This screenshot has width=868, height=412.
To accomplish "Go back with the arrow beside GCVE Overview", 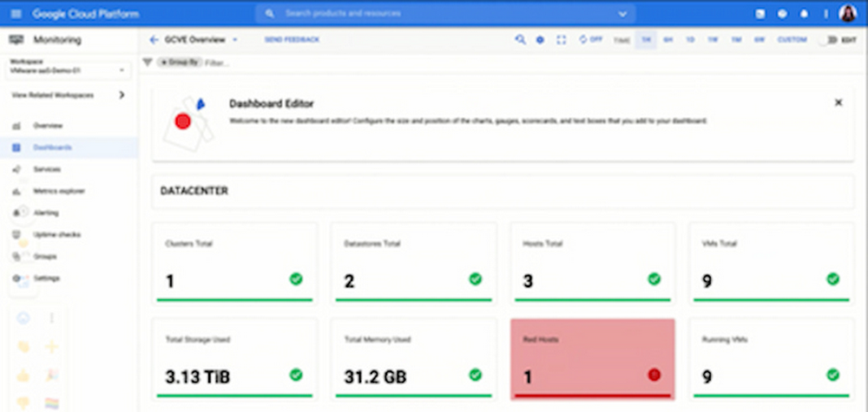I will coord(154,40).
